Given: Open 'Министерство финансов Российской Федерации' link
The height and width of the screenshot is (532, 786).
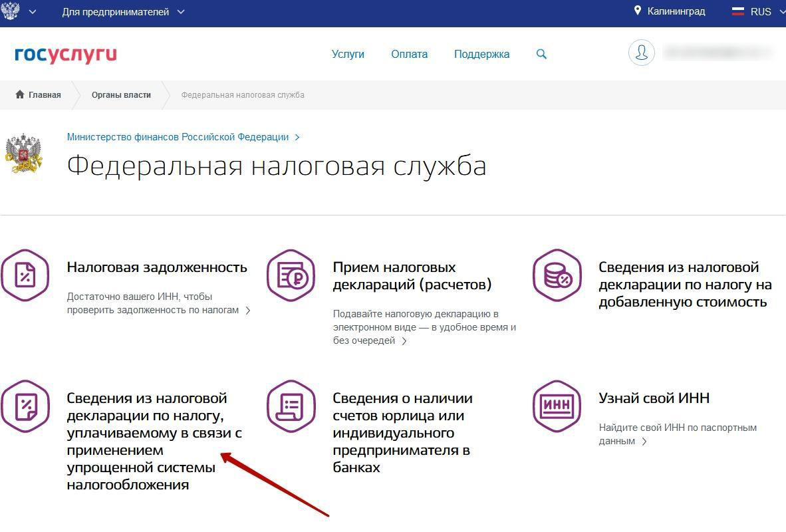Looking at the screenshot, I should point(178,137).
